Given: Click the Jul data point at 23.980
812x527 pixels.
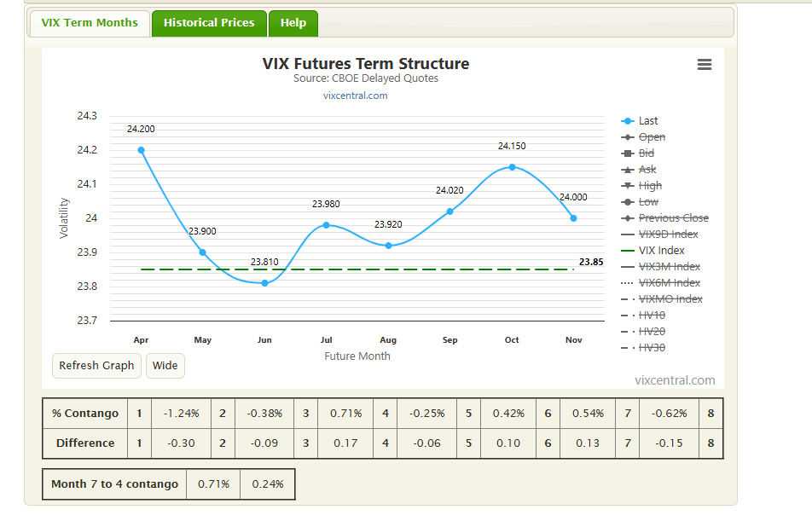Looking at the screenshot, I should tap(326, 225).
